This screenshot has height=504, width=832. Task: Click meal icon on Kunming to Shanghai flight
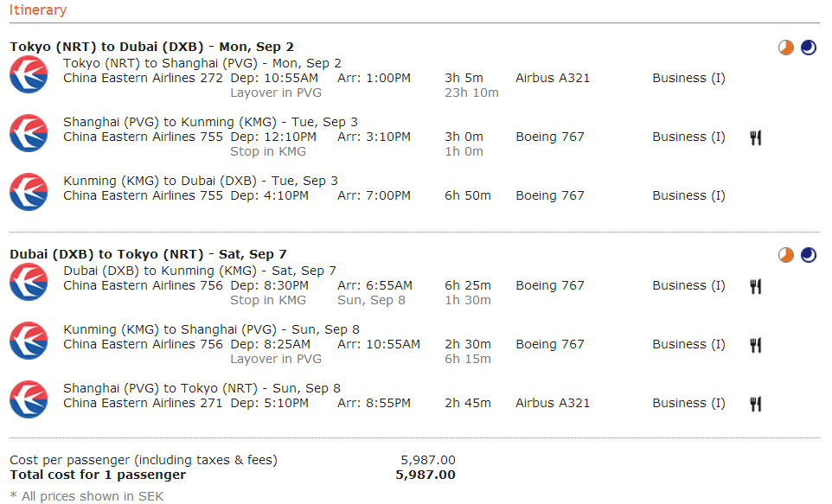click(x=756, y=346)
